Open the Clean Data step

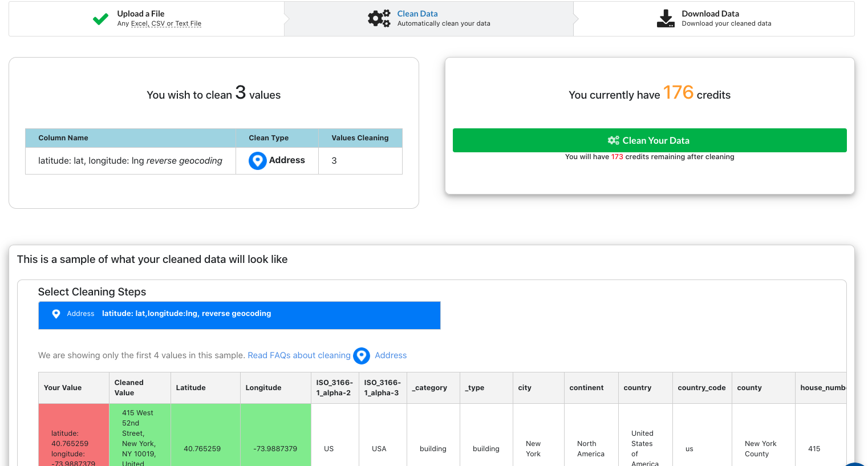pos(429,19)
